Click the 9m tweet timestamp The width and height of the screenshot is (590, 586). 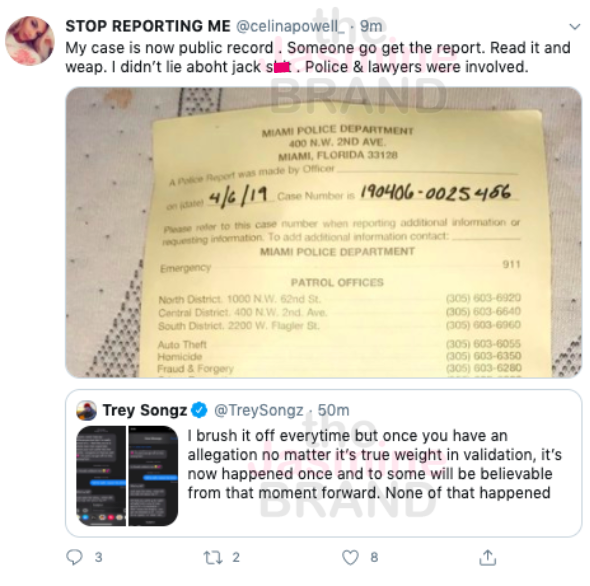pyautogui.click(x=371, y=26)
